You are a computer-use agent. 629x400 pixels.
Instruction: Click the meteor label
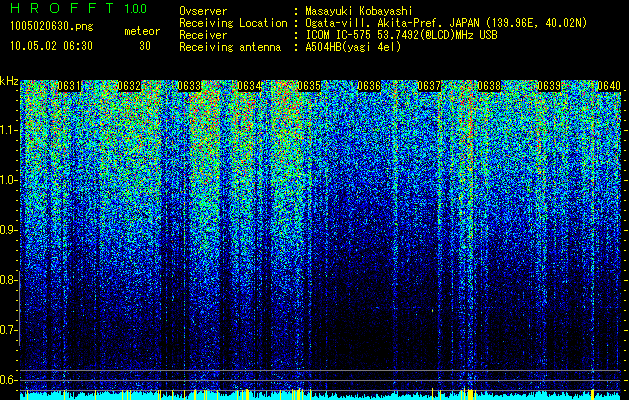(x=142, y=31)
